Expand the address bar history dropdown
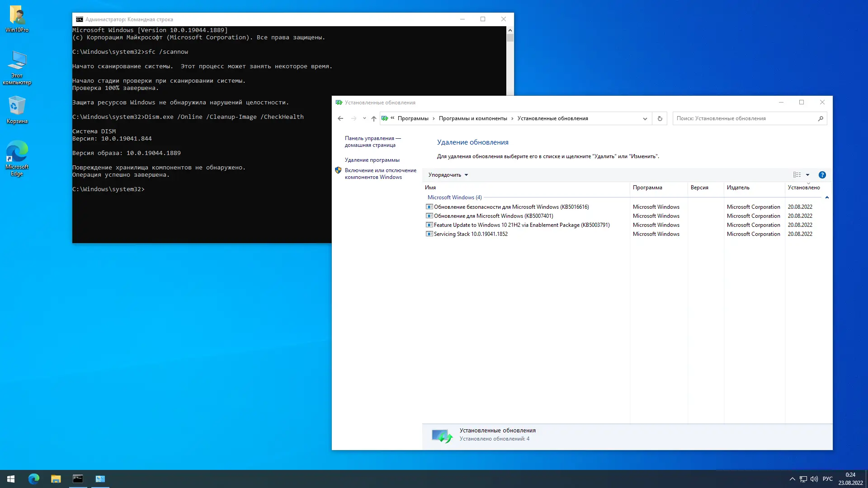This screenshot has height=488, width=868. [645, 118]
